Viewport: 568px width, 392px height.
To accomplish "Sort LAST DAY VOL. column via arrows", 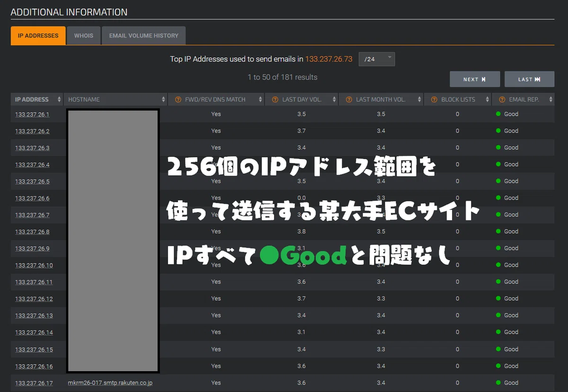I will tap(334, 99).
